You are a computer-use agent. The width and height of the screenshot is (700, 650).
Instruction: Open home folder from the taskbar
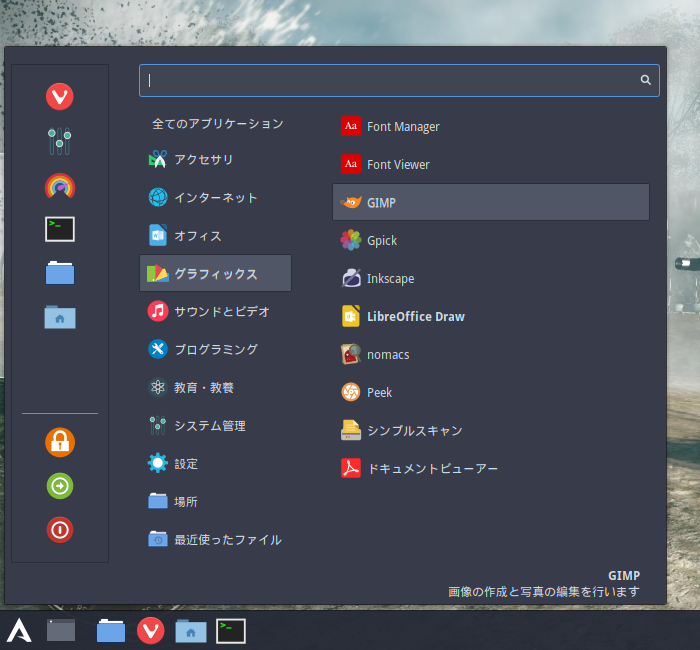[191, 630]
